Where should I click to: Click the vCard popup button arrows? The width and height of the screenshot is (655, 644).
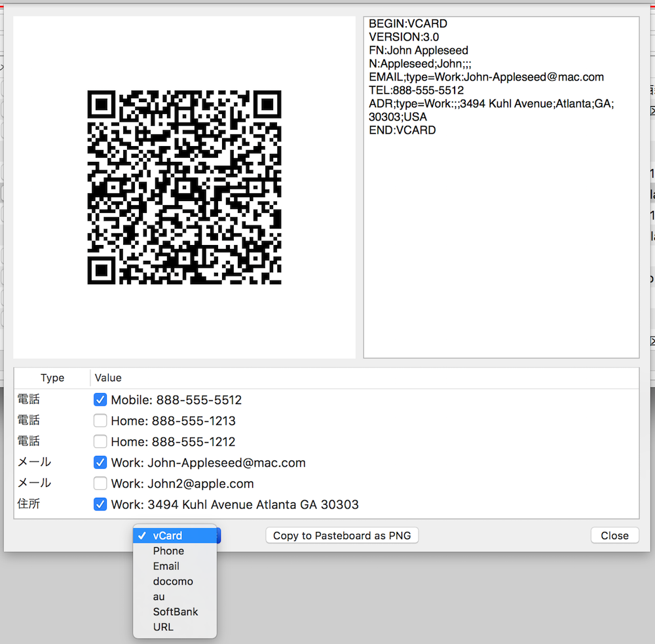click(218, 536)
